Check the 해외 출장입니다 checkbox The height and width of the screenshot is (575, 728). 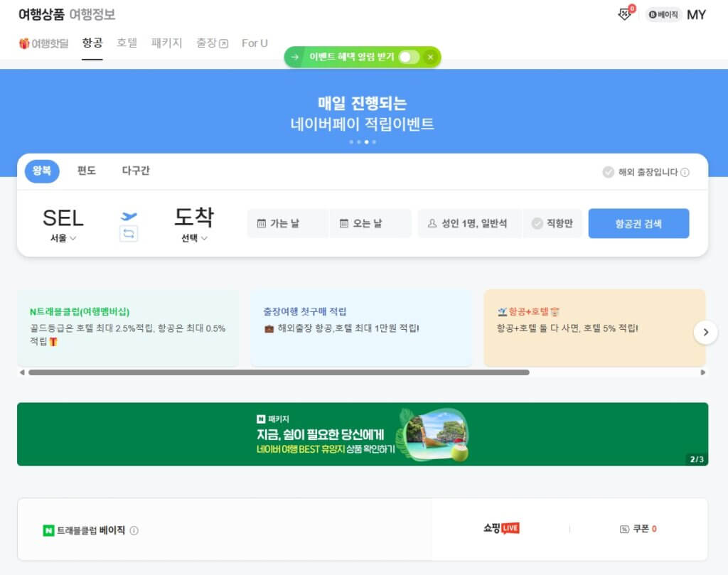[x=608, y=172]
